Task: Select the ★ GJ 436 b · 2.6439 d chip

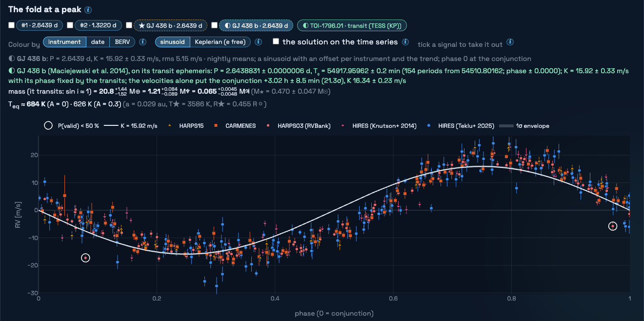Action: point(170,25)
